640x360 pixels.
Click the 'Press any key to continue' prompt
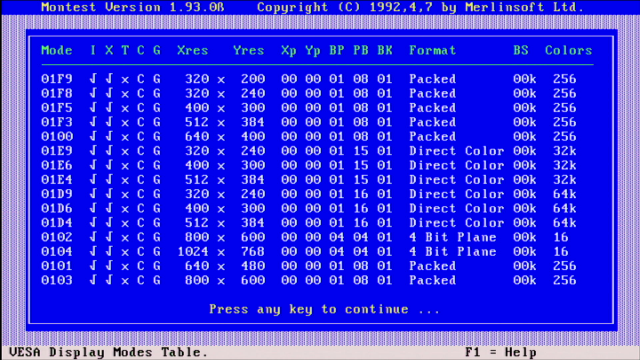pyautogui.click(x=324, y=309)
